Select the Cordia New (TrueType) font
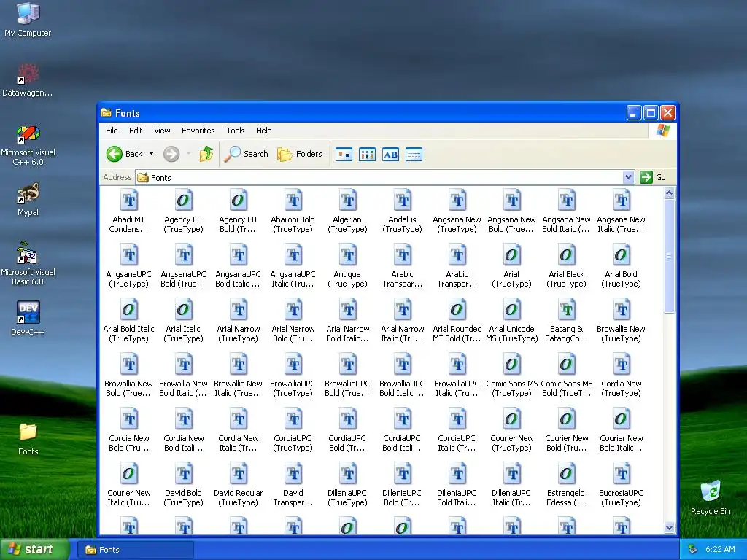The width and height of the screenshot is (747, 560). [622, 376]
